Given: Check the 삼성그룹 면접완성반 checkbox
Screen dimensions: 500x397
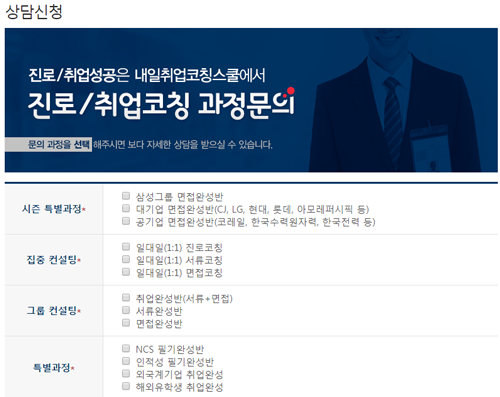Looking at the screenshot, I should (x=126, y=196).
